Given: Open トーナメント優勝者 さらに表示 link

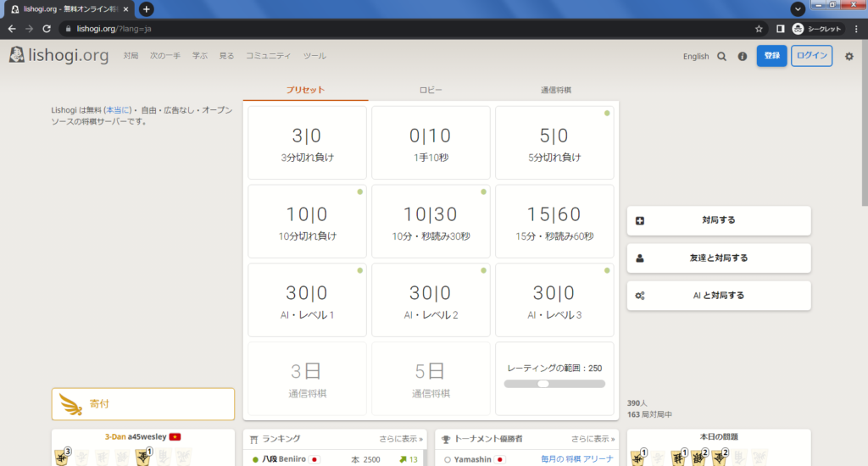Looking at the screenshot, I should click(x=593, y=439).
